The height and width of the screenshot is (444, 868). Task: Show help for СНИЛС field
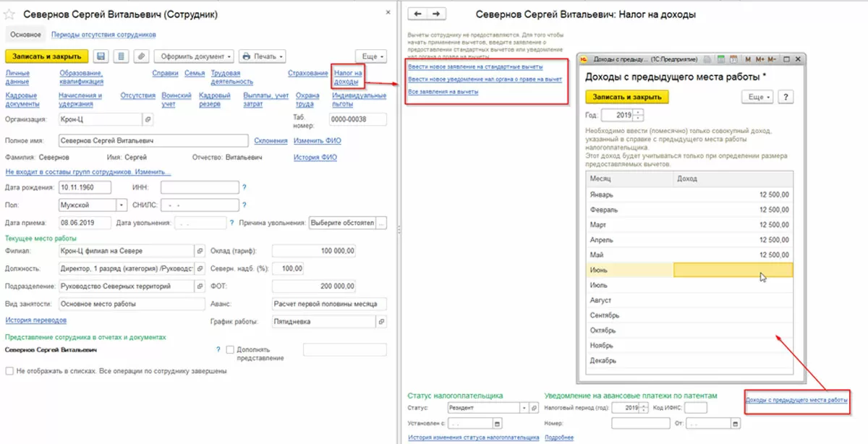tap(244, 205)
